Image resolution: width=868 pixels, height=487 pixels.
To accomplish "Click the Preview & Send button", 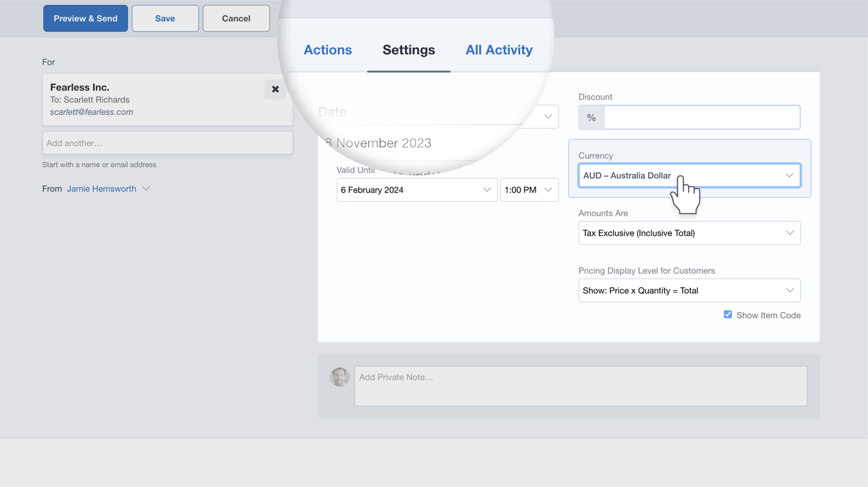I will pyautogui.click(x=85, y=18).
